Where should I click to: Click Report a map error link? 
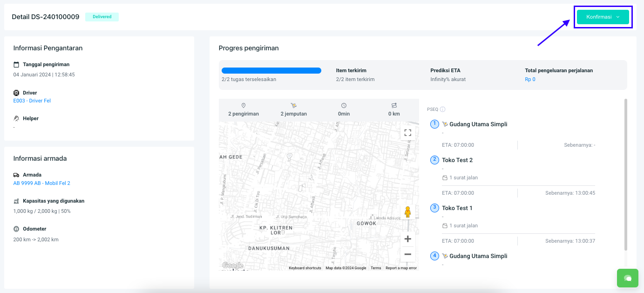pos(401,268)
